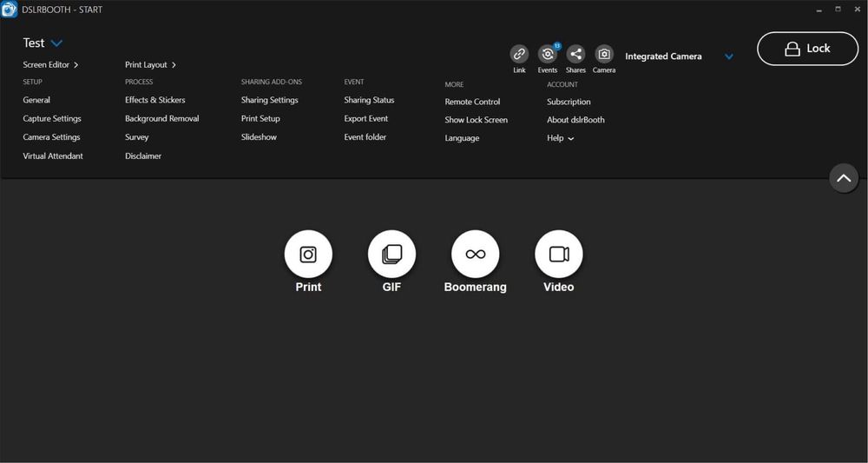Click the Lock button
Image resolution: width=868 pixels, height=463 pixels.
[x=807, y=49]
